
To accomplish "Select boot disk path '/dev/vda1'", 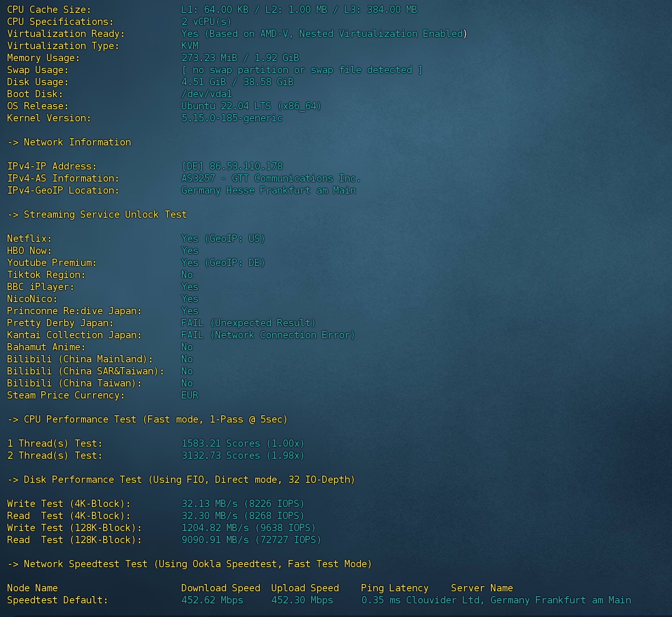I will (206, 94).
